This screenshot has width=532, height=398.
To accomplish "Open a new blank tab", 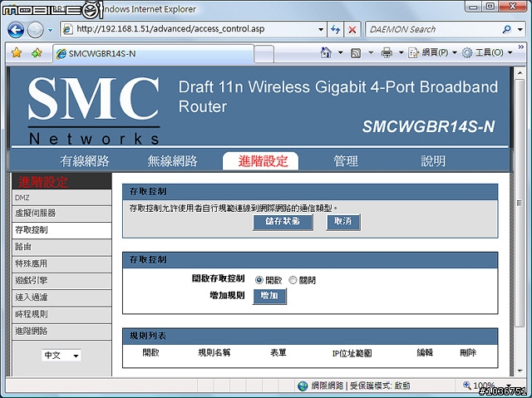I will pyautogui.click(x=264, y=53).
